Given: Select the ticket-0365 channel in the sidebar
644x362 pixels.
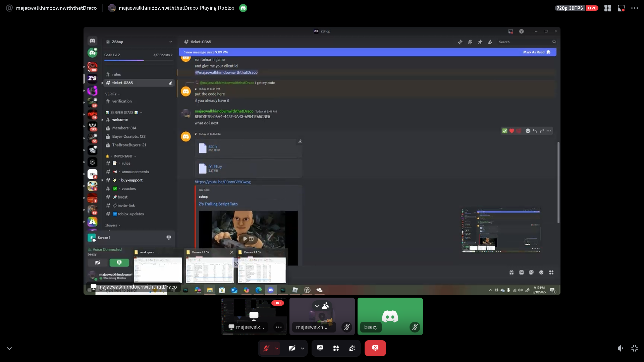Looking at the screenshot, I should (x=139, y=83).
